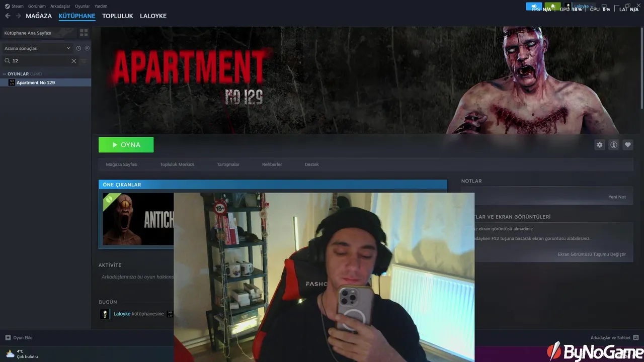Open Rehberler link
The width and height of the screenshot is (644, 362).
(272, 164)
